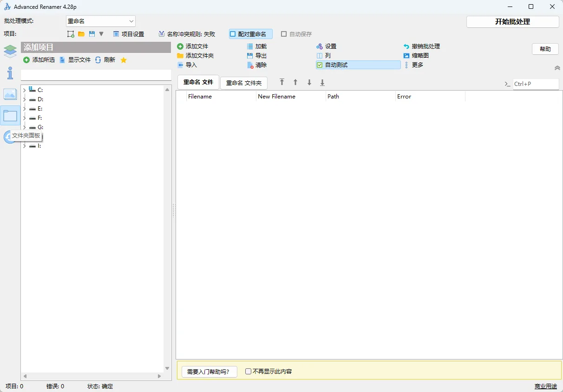The image size is (563, 392).
Task: Click 需要入门帮助吗? button
Action: (x=209, y=372)
